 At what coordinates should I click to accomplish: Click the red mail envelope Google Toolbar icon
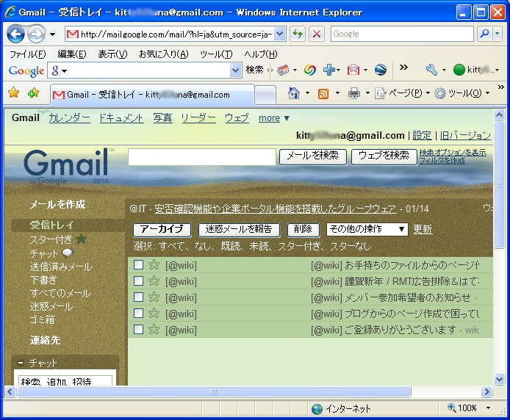(353, 70)
